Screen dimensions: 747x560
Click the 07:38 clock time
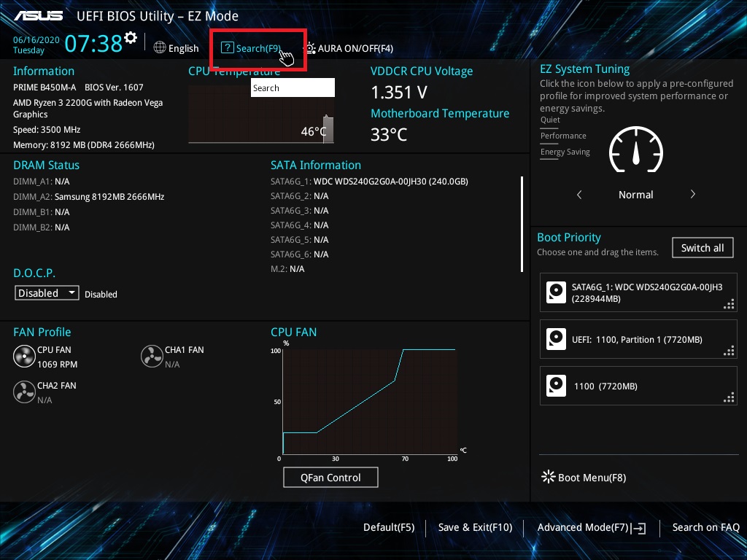point(93,43)
